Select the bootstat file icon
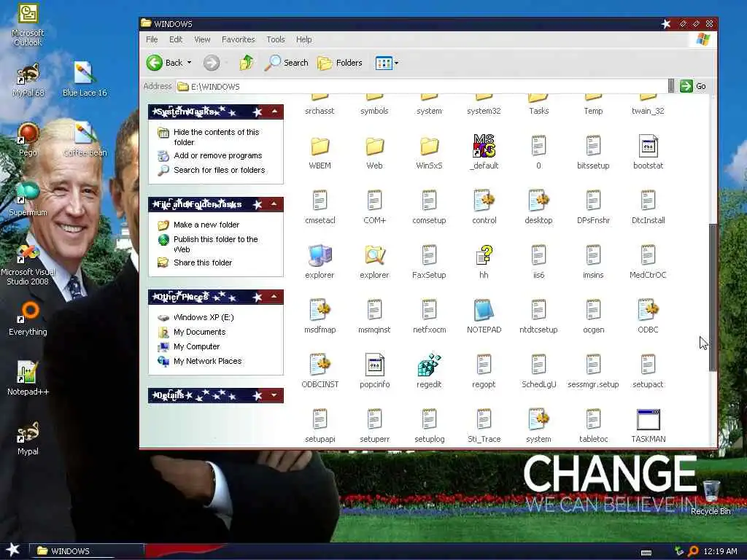The image size is (747, 560). click(x=648, y=146)
